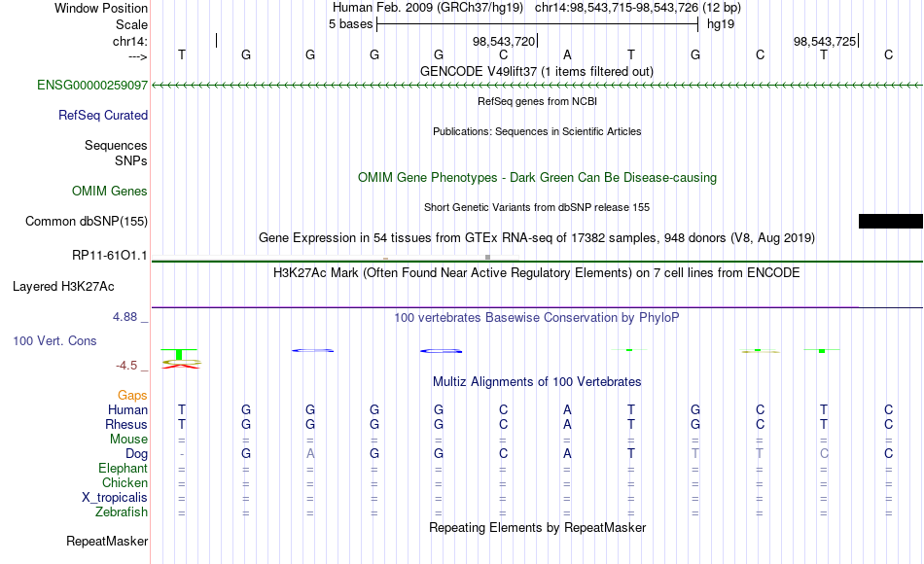The width and height of the screenshot is (924, 564).
Task: Click the Sequences track label
Action: 116,145
